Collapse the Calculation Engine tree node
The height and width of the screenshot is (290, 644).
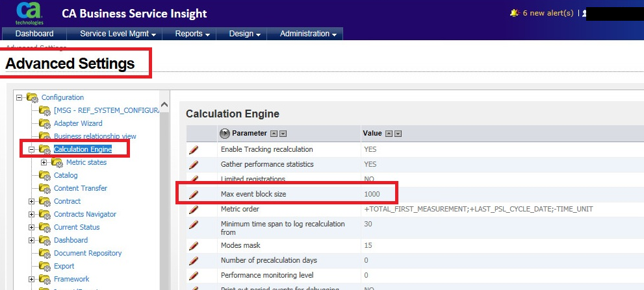point(32,149)
